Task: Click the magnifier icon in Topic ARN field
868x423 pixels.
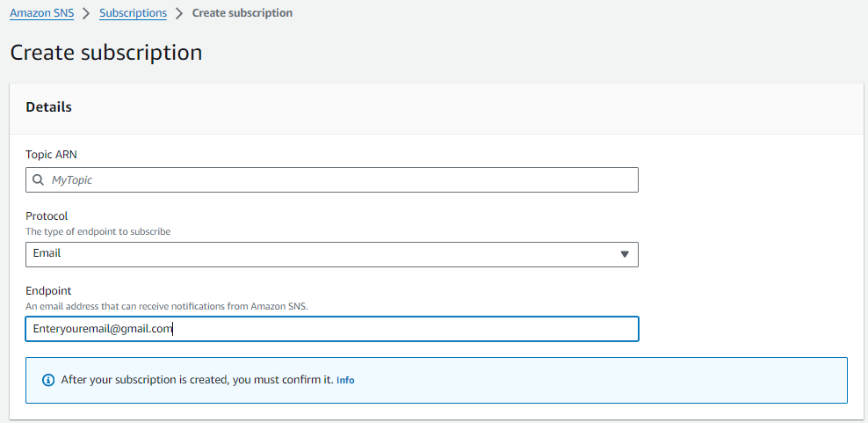Action: tap(38, 180)
